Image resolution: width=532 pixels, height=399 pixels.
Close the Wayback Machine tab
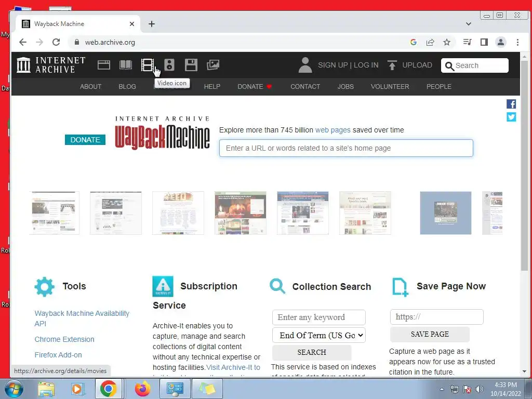132,24
